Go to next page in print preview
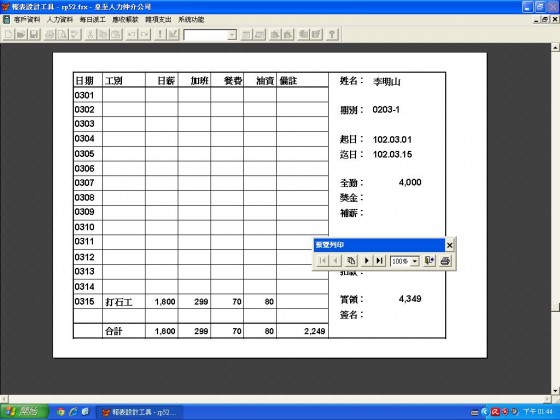560x420 pixels. pos(366,261)
